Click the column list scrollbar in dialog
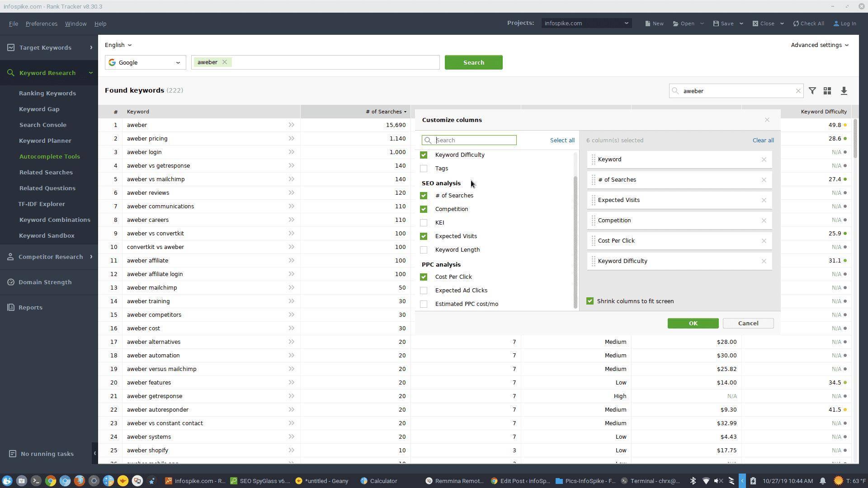Screen dimensions: 868x488 point(576,242)
